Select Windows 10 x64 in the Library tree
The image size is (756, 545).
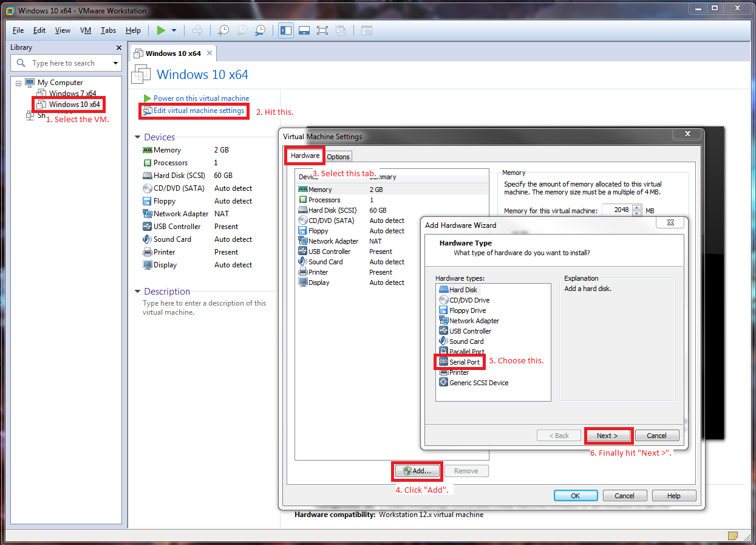74,105
